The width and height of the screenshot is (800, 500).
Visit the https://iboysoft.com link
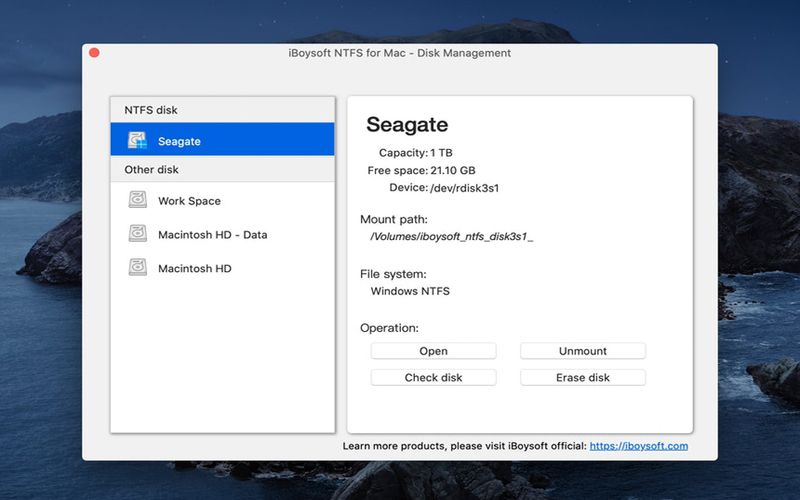coord(639,446)
